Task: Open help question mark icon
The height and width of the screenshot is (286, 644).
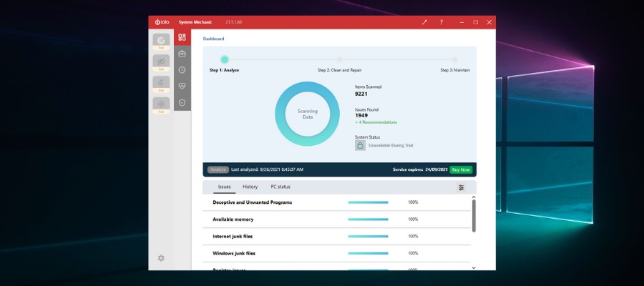Action: point(441,22)
